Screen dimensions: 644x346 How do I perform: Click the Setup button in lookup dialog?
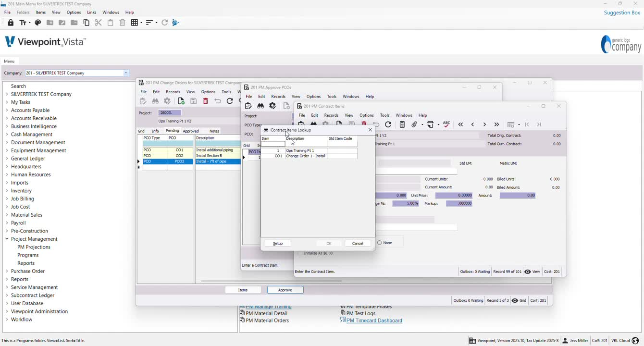pyautogui.click(x=278, y=243)
